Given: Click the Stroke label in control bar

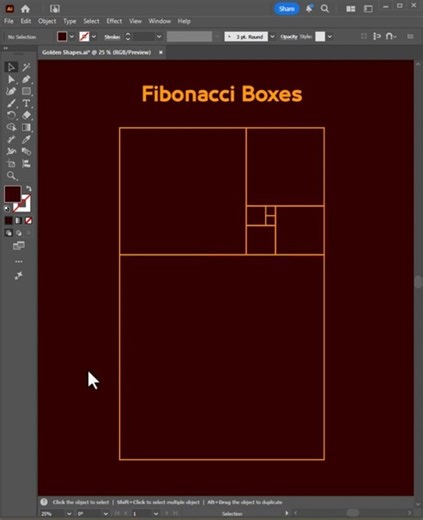Looking at the screenshot, I should click(112, 37).
